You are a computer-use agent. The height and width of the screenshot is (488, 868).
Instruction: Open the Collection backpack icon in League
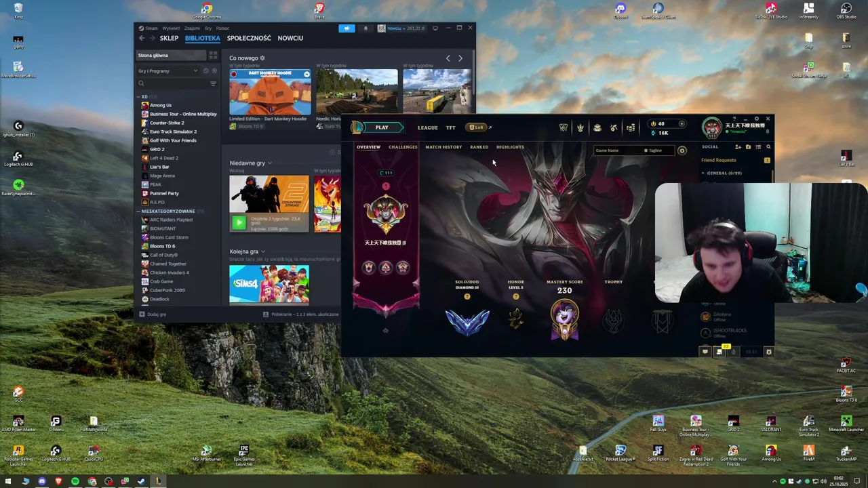(597, 127)
